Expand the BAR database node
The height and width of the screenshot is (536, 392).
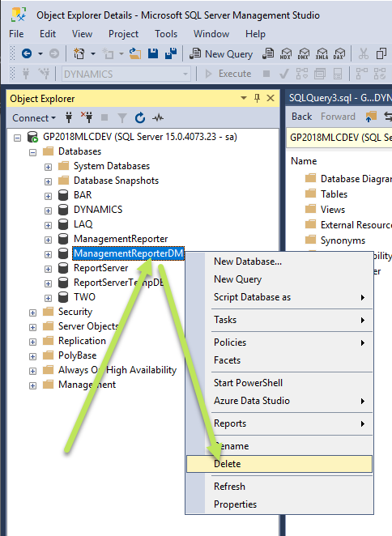[49, 196]
